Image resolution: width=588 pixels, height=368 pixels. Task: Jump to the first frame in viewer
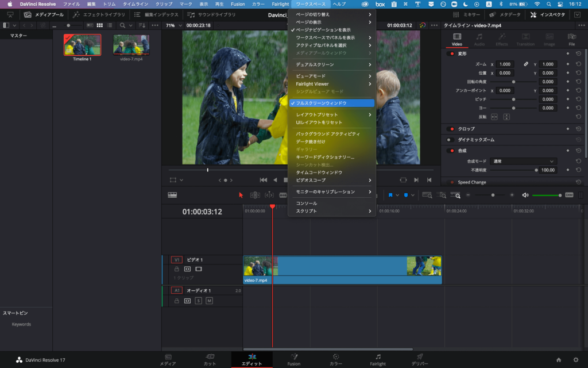[x=263, y=180]
